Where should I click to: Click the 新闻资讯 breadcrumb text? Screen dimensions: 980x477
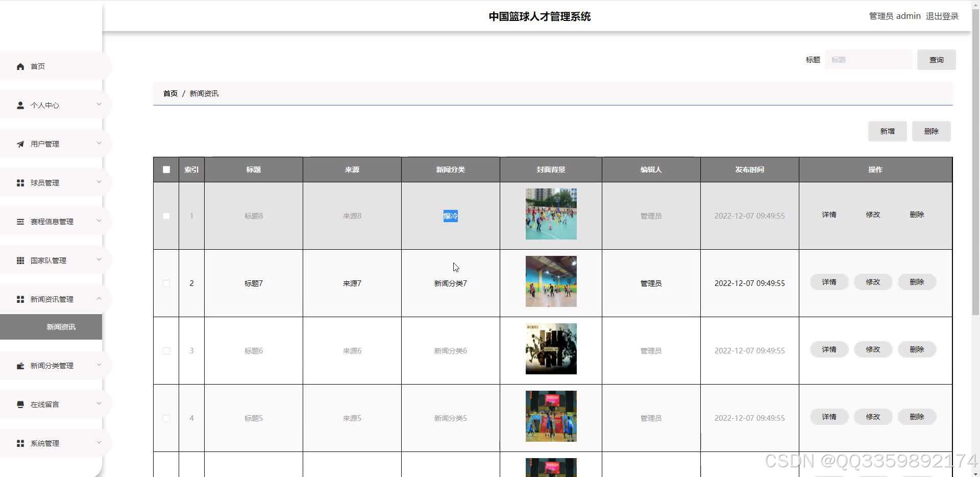click(x=204, y=93)
